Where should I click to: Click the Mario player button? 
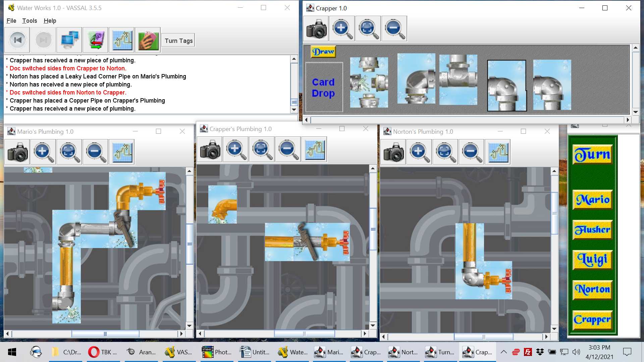[x=592, y=200]
